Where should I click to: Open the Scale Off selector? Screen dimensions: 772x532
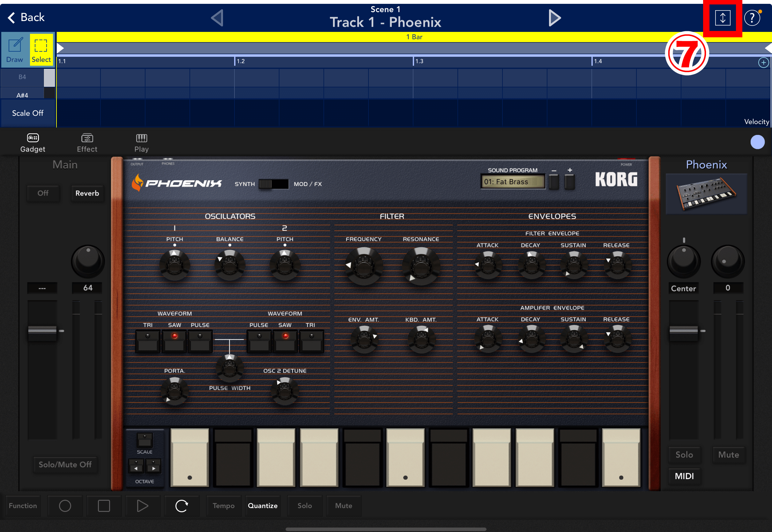click(x=28, y=113)
